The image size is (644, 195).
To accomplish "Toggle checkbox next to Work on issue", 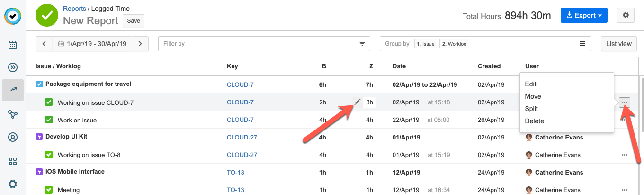I will (48, 120).
